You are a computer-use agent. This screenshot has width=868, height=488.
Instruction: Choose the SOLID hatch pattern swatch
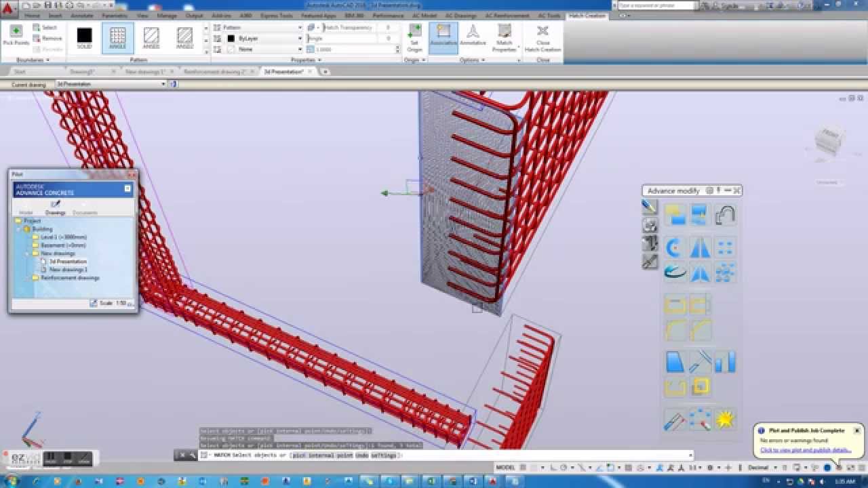(x=84, y=37)
